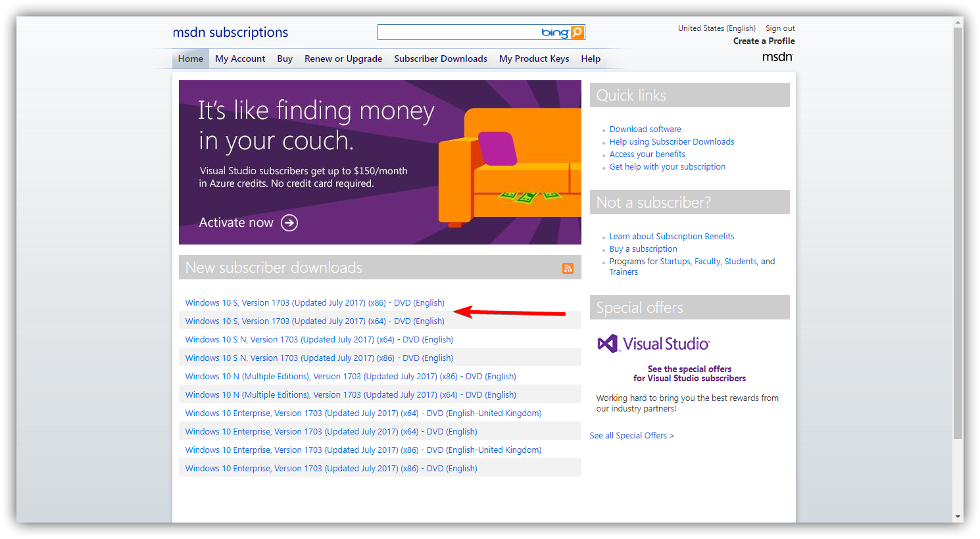Go to the Buy menu item
Screen dimensions: 980x539
pyautogui.click(x=285, y=59)
